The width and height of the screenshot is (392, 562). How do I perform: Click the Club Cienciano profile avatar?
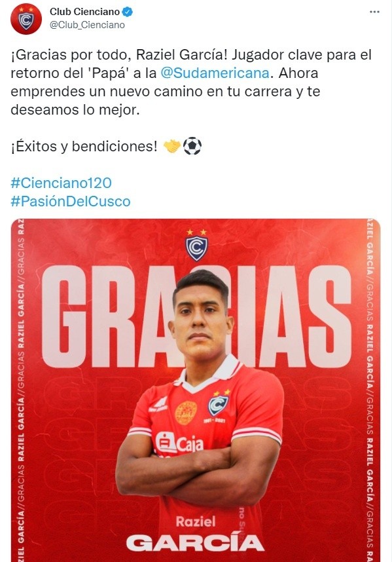point(26,18)
